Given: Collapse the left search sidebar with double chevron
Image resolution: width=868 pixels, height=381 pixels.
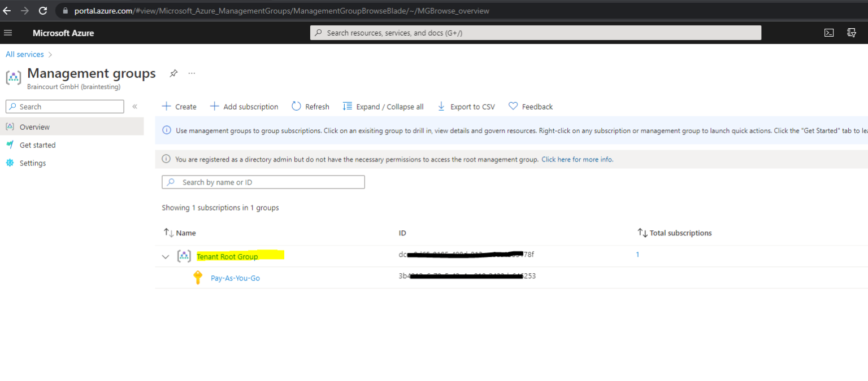Looking at the screenshot, I should pos(134,106).
